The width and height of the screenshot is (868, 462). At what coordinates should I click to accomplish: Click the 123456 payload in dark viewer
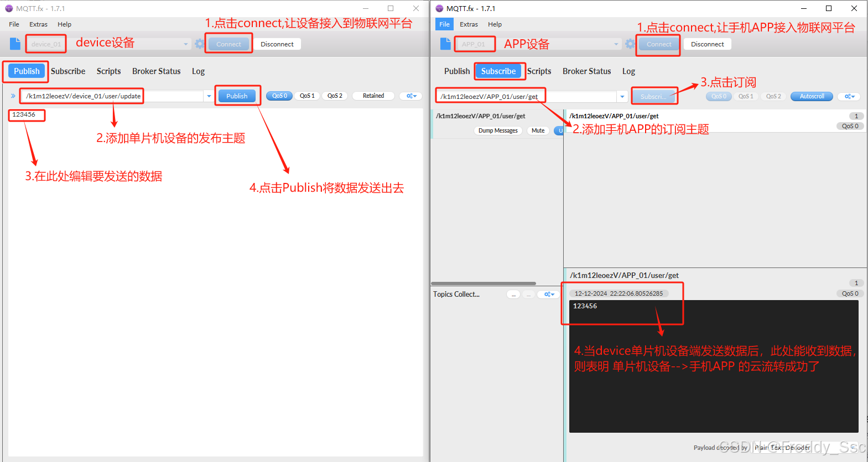585,306
